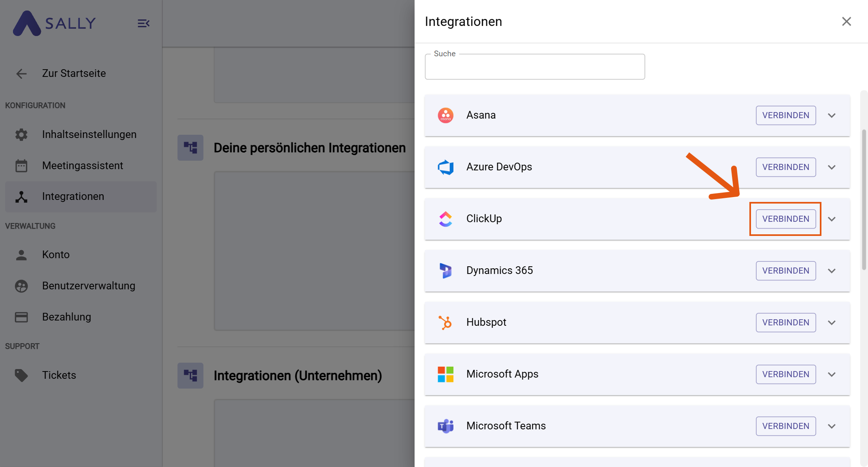Connect Hubspot with Verbinden
Viewport: 868px width, 467px height.
click(786, 323)
